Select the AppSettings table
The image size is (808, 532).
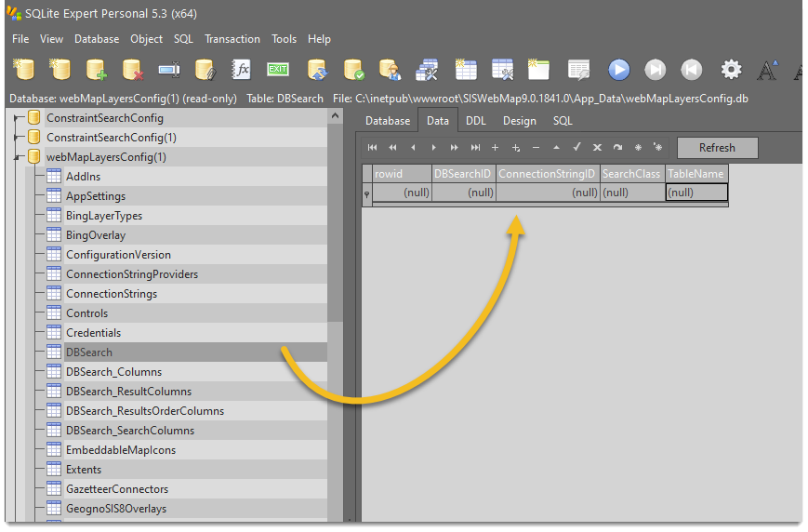click(96, 196)
